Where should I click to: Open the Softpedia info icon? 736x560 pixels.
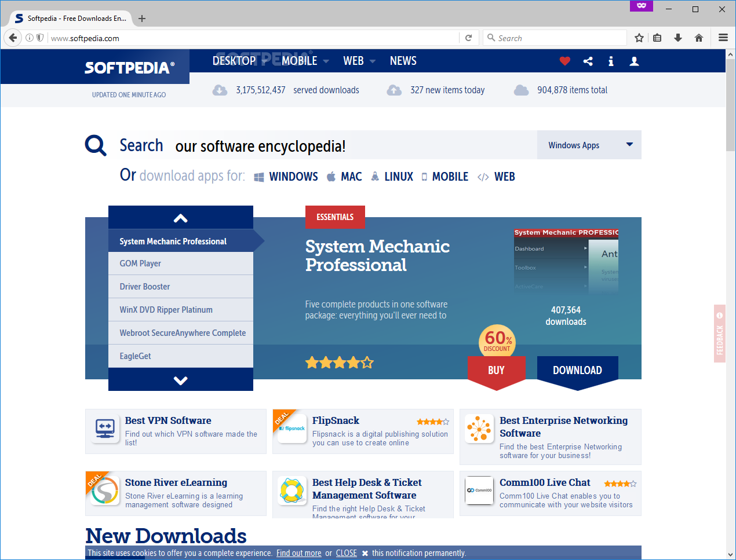(611, 61)
